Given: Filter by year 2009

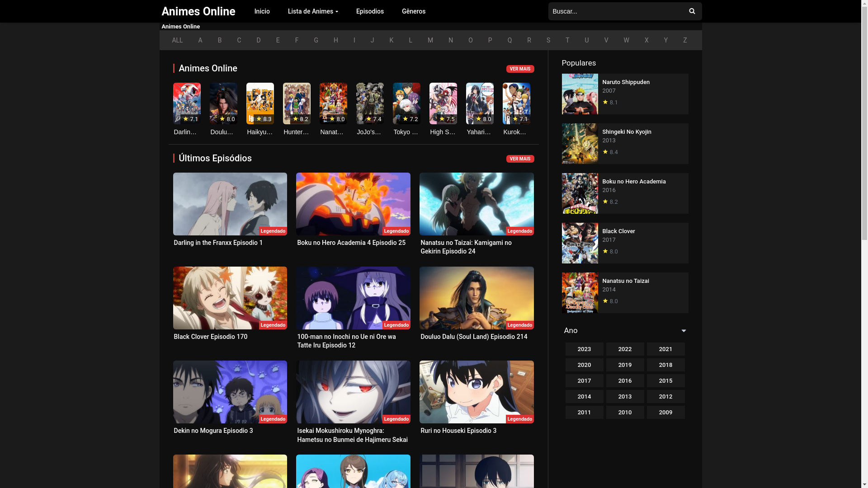Looking at the screenshot, I should pyautogui.click(x=665, y=413).
